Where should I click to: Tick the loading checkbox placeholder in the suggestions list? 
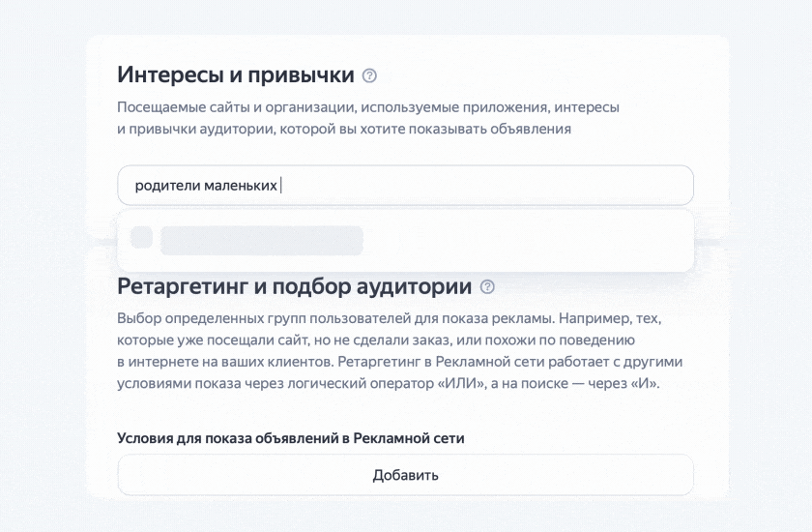coord(141,237)
